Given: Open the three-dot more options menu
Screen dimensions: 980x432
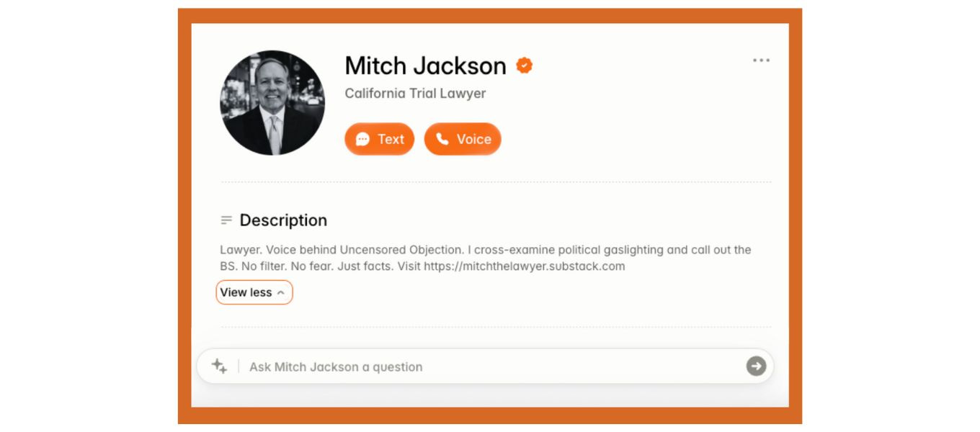Looking at the screenshot, I should coord(761,60).
